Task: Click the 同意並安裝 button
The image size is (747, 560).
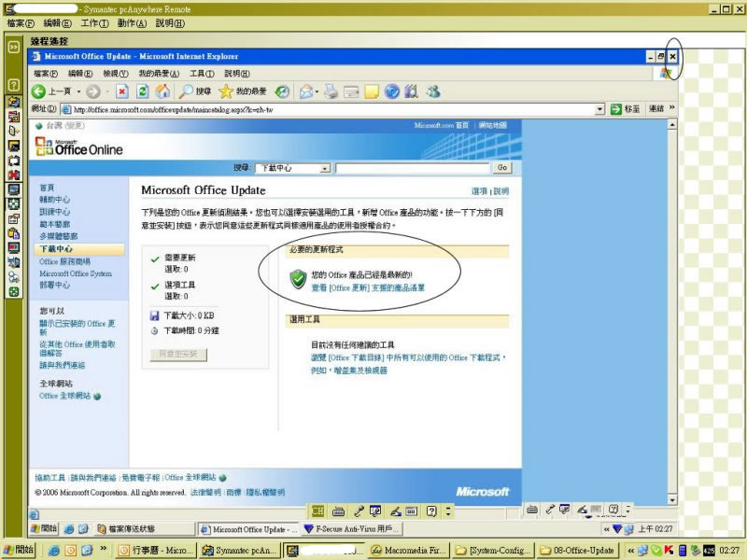Action: coord(178,355)
